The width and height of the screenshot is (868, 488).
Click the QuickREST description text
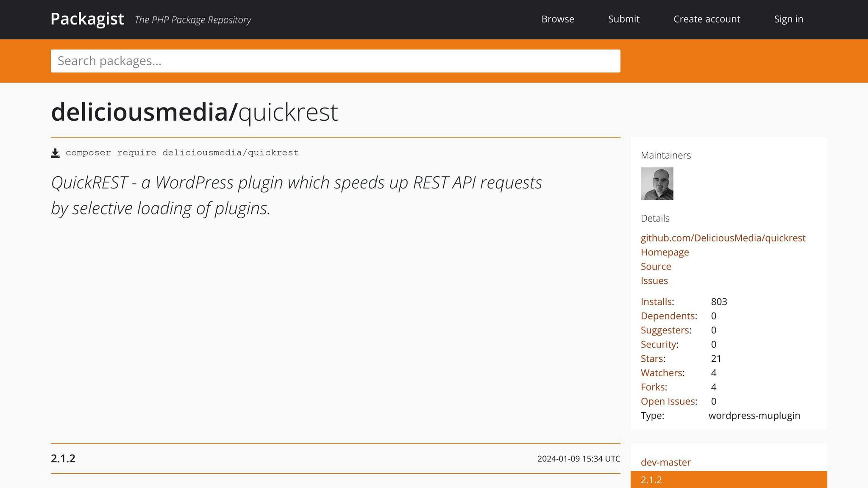[296, 195]
